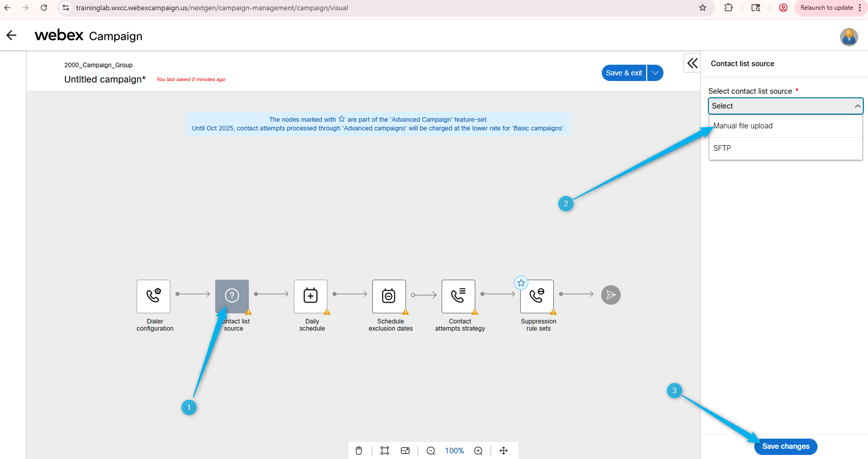Click the Save changes button
Viewport: 868px width, 459px height.
tap(785, 446)
